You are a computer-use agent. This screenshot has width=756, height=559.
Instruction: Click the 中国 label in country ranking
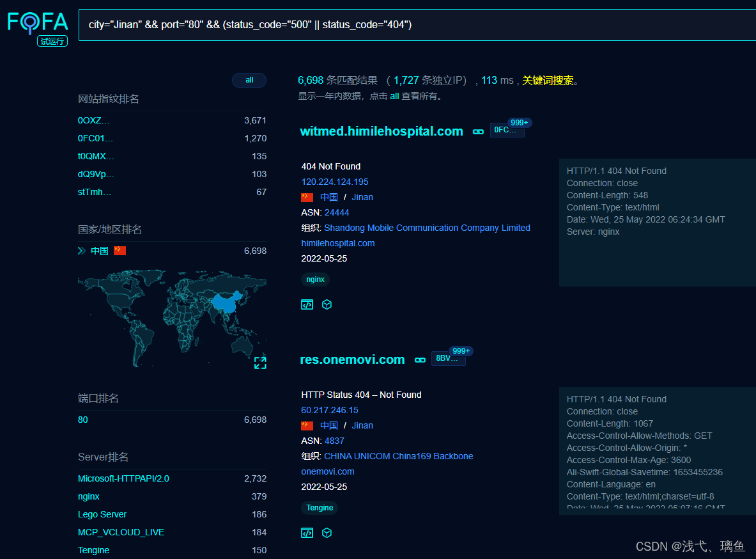99,251
